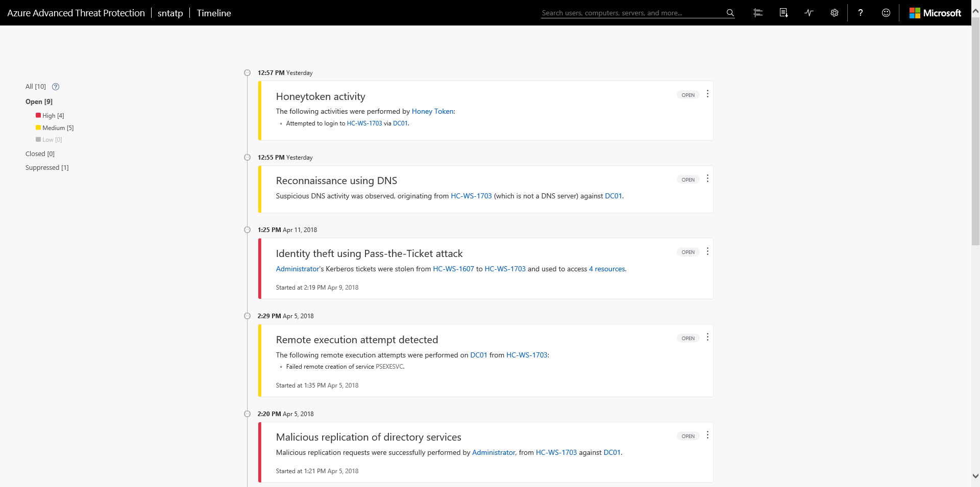Select the Open [9] filter
This screenshot has width=980, height=487.
click(x=39, y=102)
